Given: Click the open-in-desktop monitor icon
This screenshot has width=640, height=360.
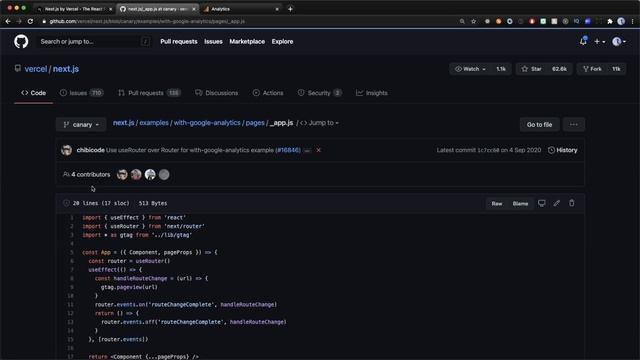Looking at the screenshot, I should pos(542,203).
